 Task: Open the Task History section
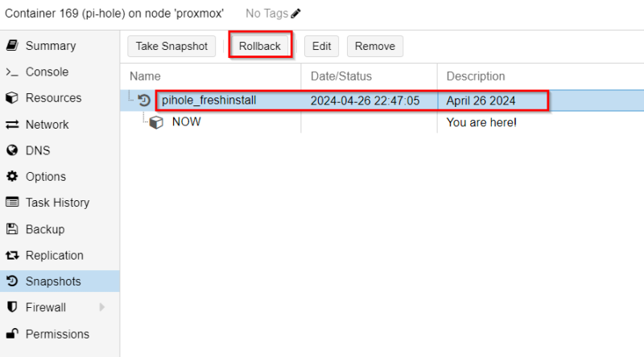click(x=57, y=203)
